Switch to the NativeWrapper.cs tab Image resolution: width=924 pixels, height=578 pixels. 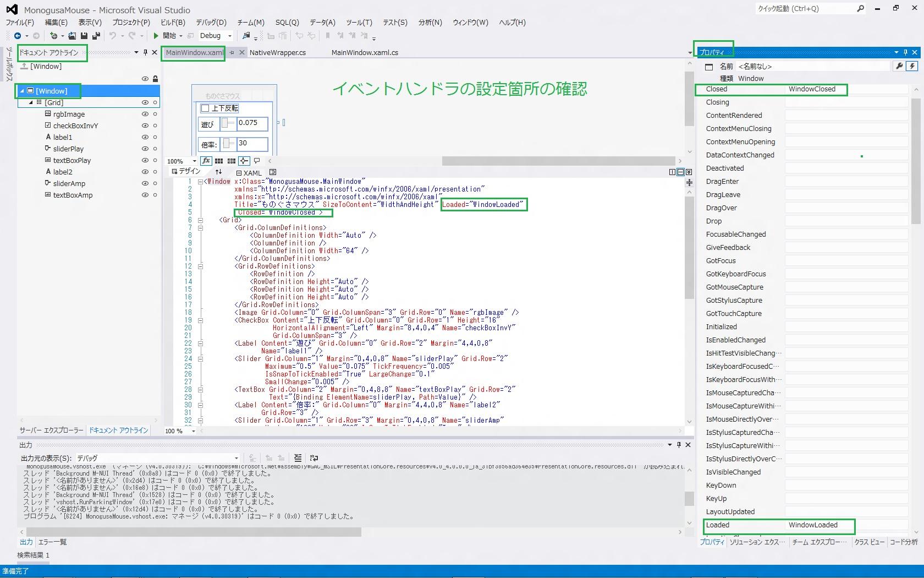[x=277, y=52]
